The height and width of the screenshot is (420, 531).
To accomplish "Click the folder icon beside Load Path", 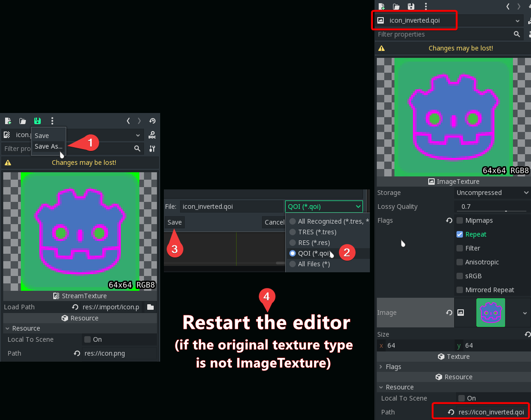I will [x=150, y=307].
